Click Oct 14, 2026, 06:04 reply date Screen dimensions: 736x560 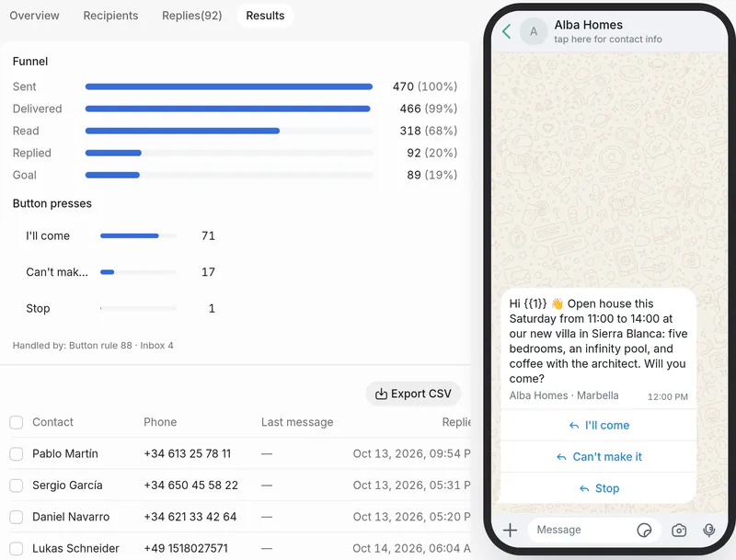coord(411,548)
